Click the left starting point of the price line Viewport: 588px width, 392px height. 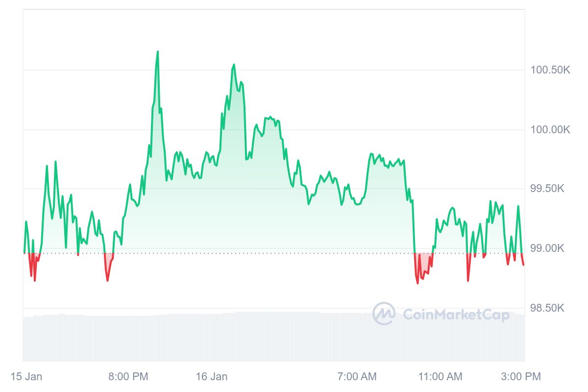(24, 252)
